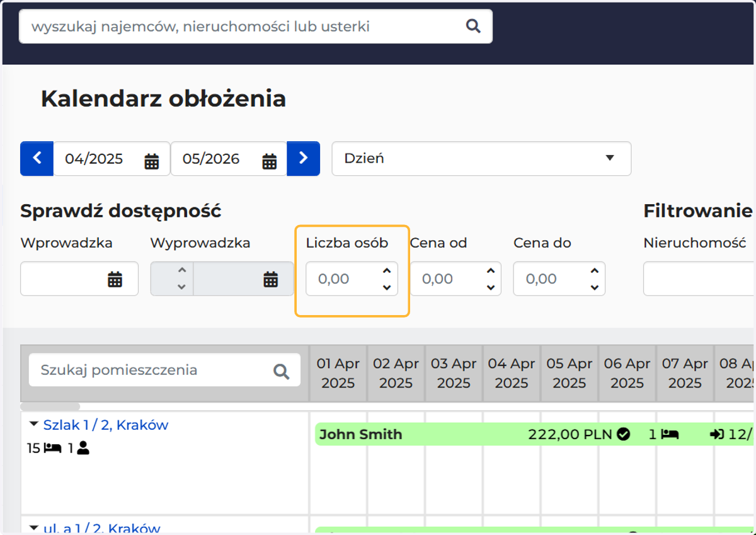Select the 04 Apr 2025 column header

[x=512, y=373]
